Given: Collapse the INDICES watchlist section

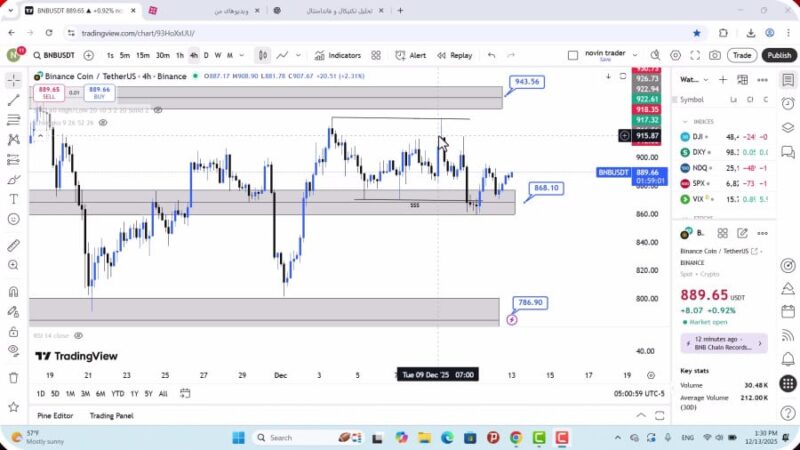Looking at the screenshot, I should click(x=686, y=121).
